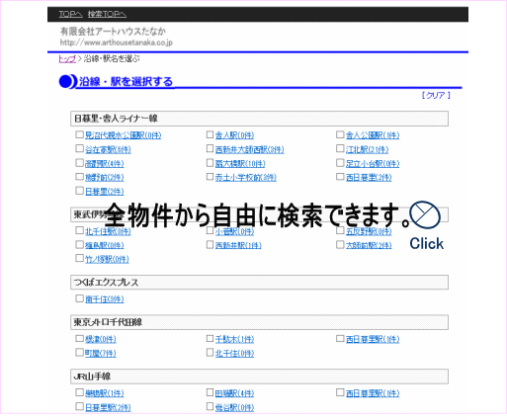507x420 pixels.
Task: Go to 検索TOPへ in the black bar
Action: 107,14
